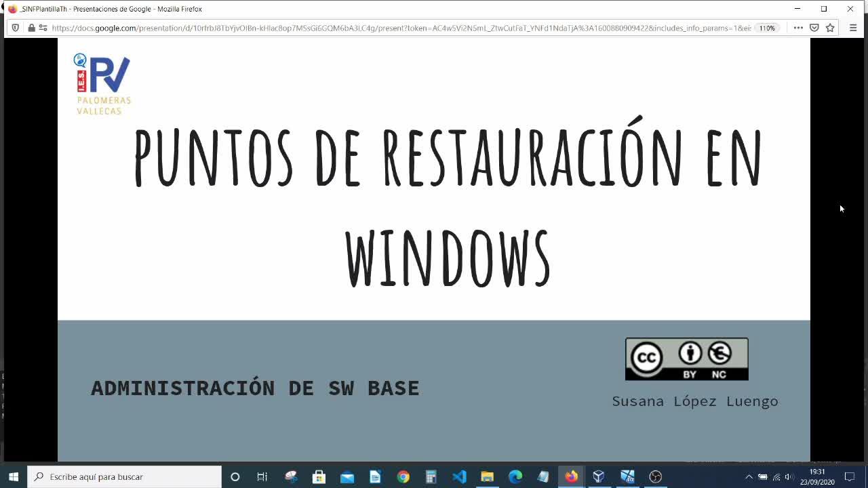Open Cortana from the taskbar

pyautogui.click(x=235, y=476)
